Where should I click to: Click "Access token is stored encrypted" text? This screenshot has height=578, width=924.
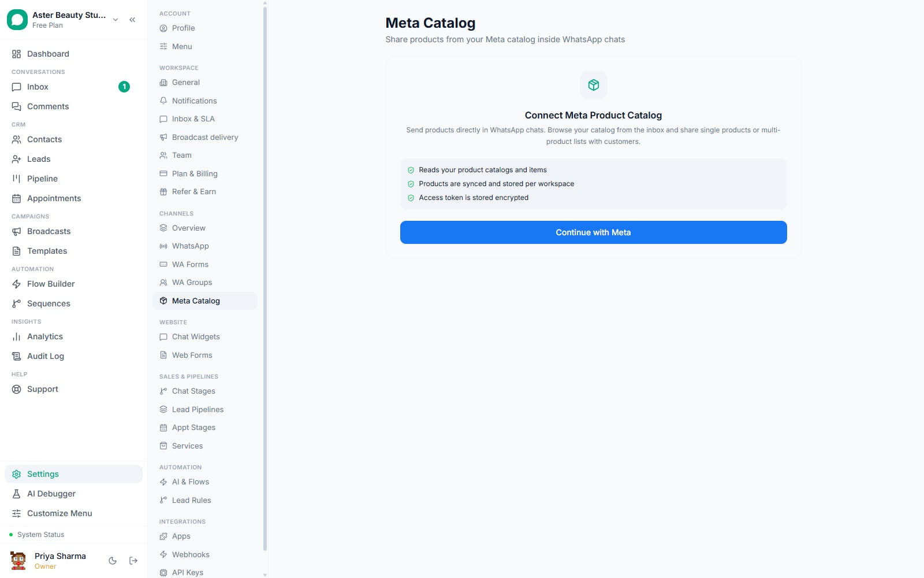(474, 198)
